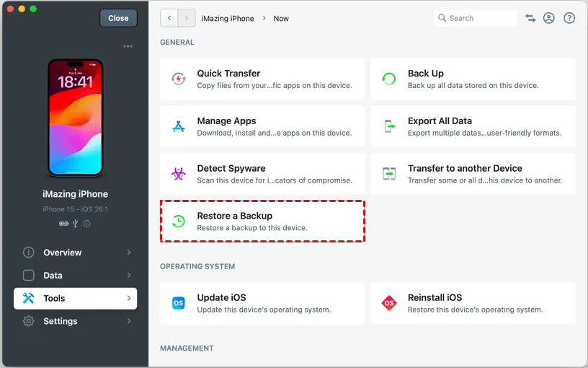Click the Data square icon in sidebar

coord(29,275)
